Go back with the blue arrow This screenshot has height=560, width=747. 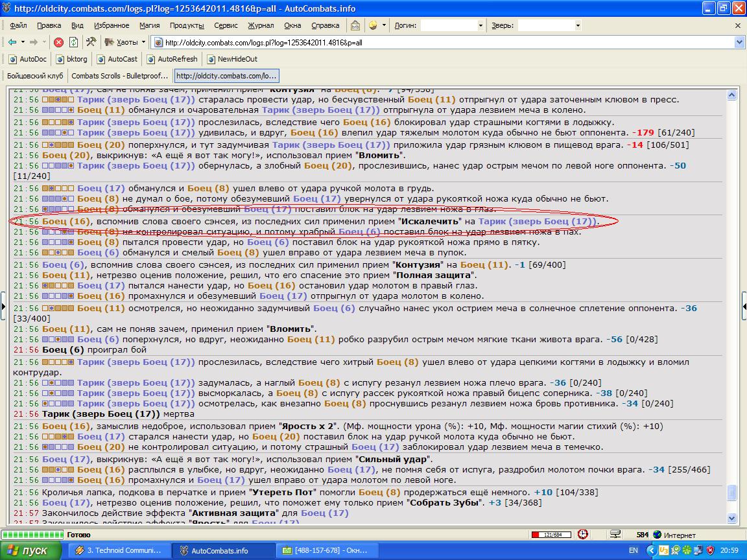12,42
